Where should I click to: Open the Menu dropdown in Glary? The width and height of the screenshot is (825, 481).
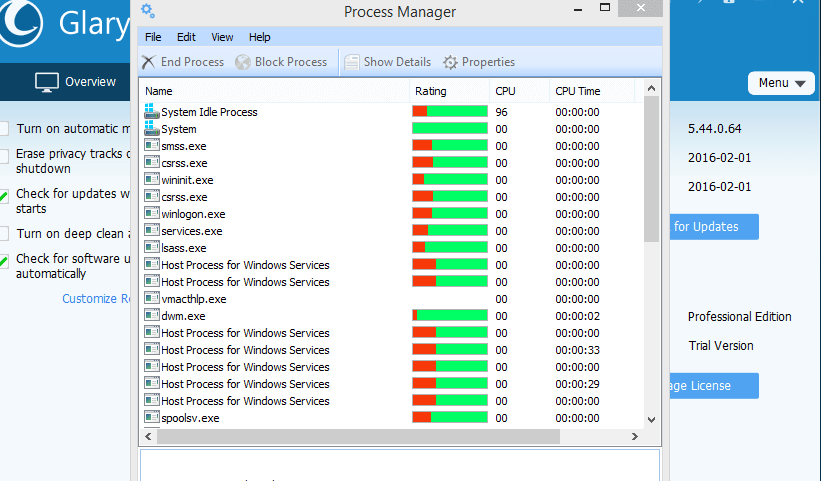tap(781, 83)
